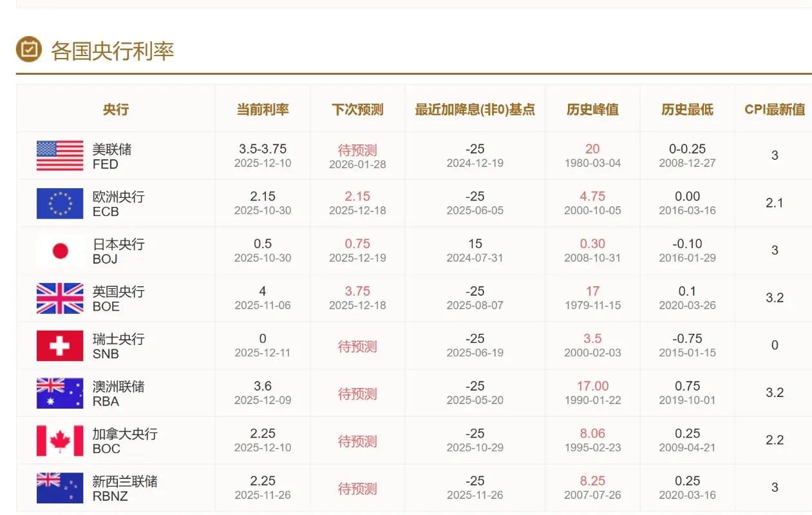
Task: Click the Switzerland flag icon
Action: tap(60, 346)
